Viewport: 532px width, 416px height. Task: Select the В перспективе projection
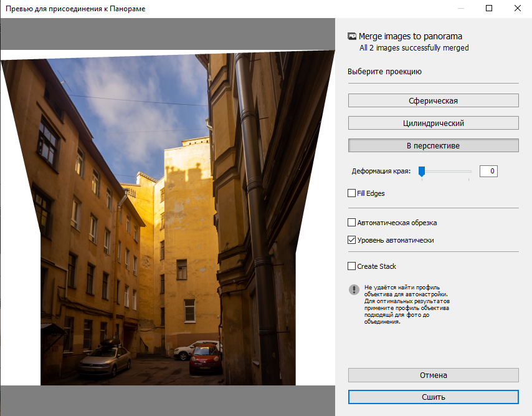433,145
